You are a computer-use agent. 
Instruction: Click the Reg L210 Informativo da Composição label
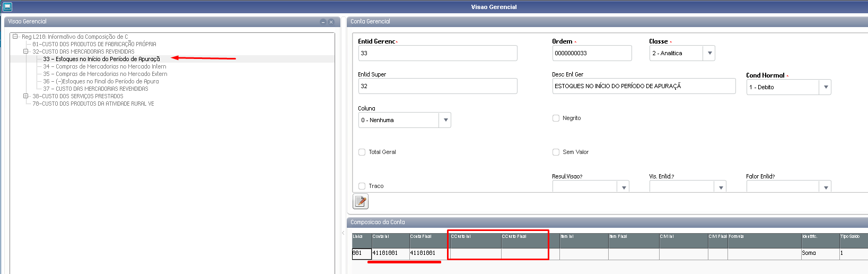[x=75, y=37]
